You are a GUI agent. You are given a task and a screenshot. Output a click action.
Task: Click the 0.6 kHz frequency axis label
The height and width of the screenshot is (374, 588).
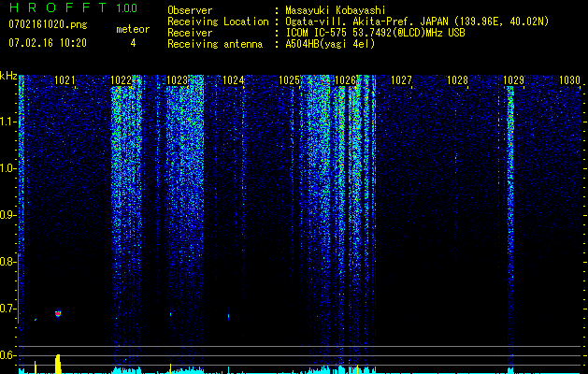(x=7, y=355)
